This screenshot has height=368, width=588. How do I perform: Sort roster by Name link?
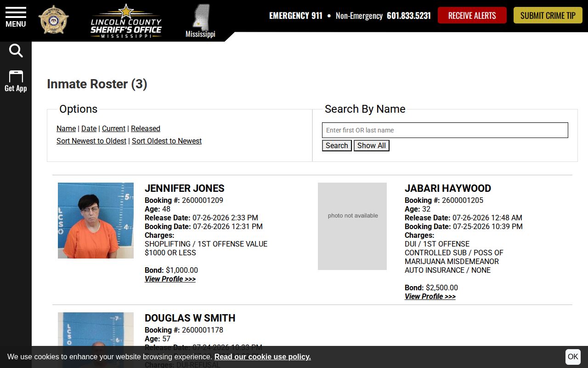(x=66, y=128)
